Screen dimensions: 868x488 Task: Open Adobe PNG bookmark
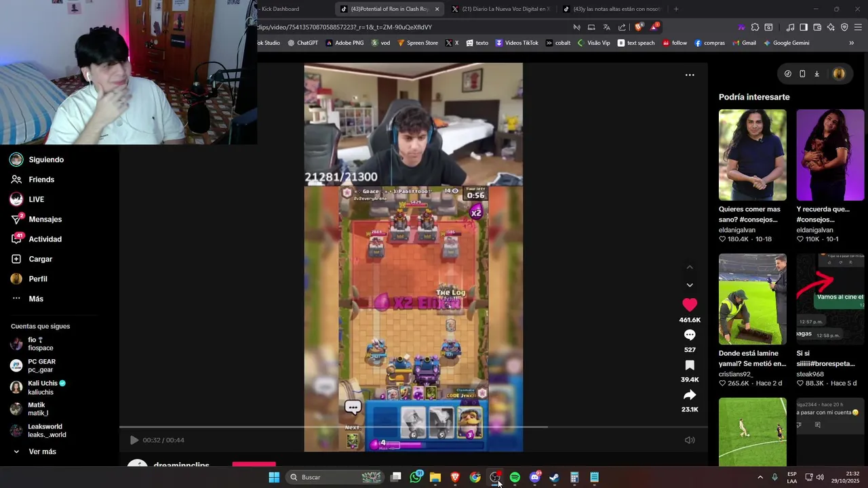344,43
